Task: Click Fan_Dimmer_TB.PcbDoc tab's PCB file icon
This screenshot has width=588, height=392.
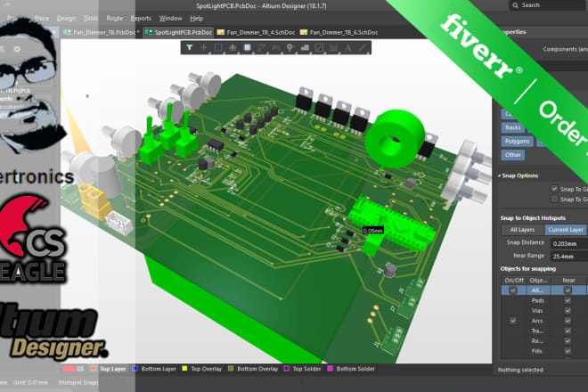Action: coord(67,32)
